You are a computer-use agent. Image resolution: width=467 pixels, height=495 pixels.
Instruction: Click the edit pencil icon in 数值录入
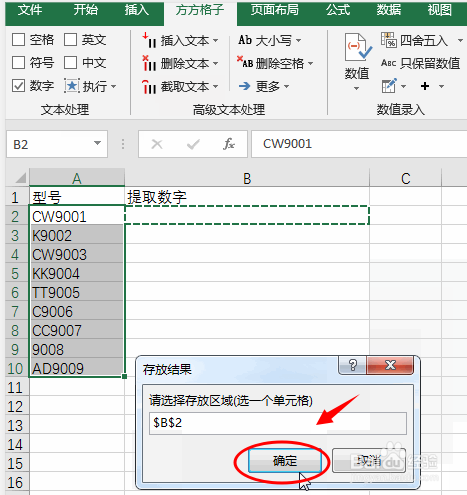coord(389,86)
